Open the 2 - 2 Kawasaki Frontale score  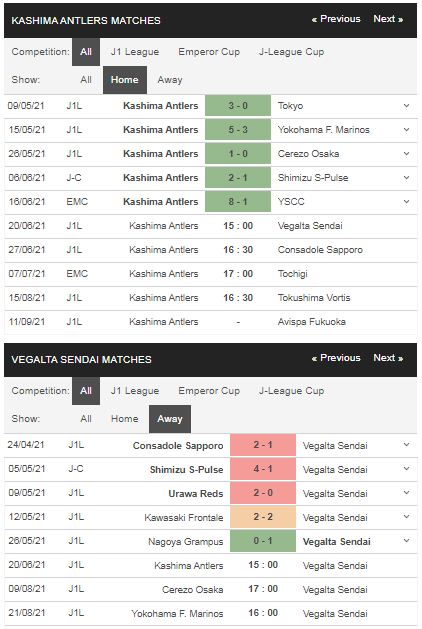click(263, 517)
